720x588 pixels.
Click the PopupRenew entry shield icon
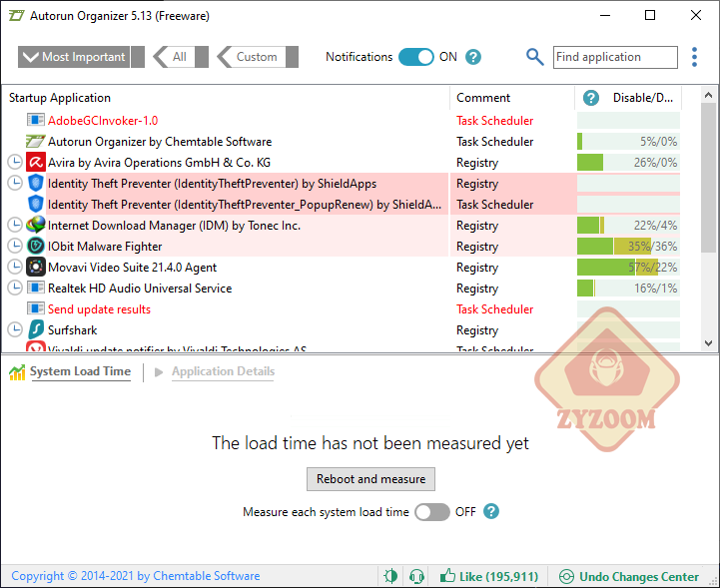[35, 205]
